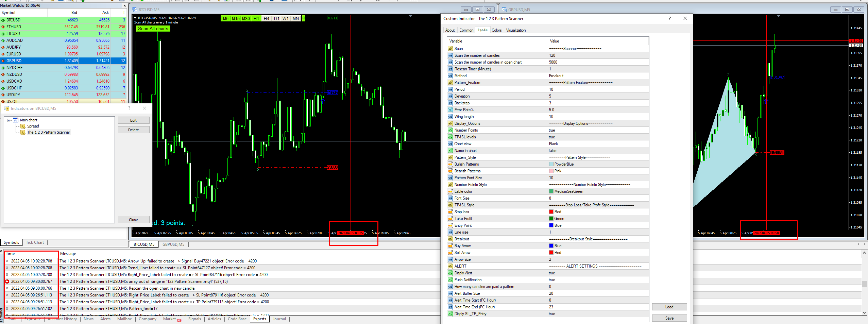Select the GBPUSD row in Market Watch
The height and width of the screenshot is (324, 868).
(x=63, y=61)
